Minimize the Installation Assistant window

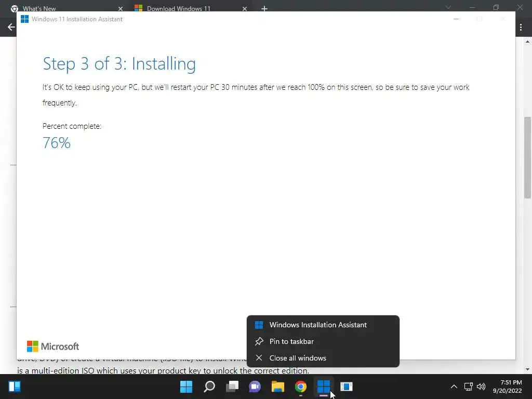click(456, 19)
